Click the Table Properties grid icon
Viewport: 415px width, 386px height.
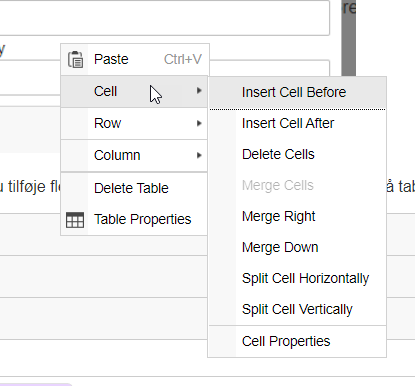(75, 220)
